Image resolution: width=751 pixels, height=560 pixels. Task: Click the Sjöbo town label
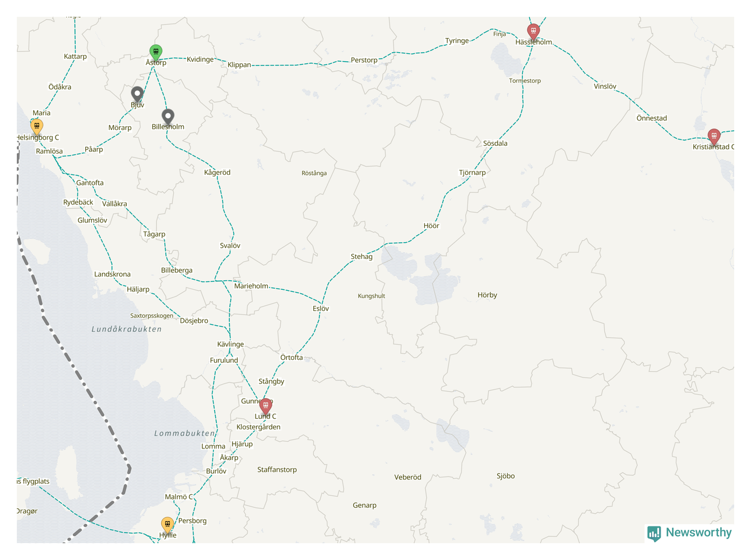coord(506,476)
